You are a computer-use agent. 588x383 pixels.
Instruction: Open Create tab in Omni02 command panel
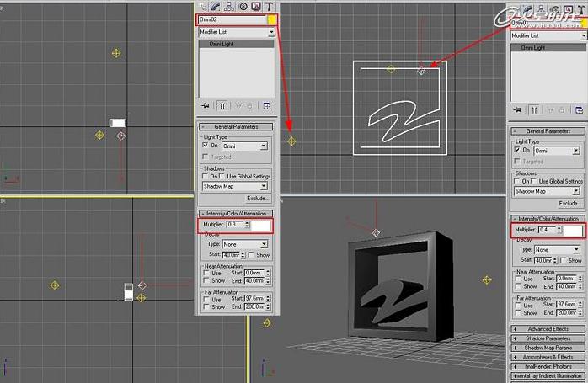click(x=202, y=6)
